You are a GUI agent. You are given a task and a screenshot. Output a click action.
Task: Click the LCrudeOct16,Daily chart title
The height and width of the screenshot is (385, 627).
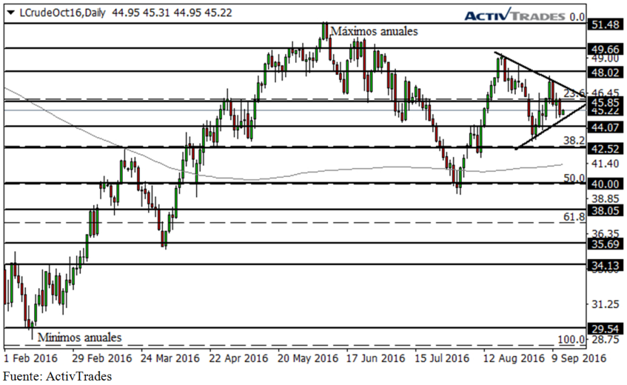click(62, 13)
